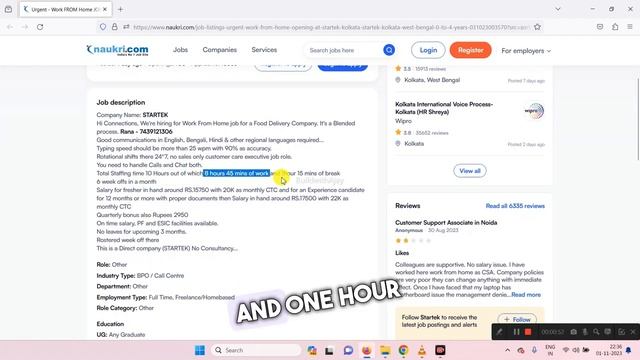Open File Explorer from the taskbar
Image resolution: width=640 pixels, height=360 pixels.
click(x=385, y=350)
